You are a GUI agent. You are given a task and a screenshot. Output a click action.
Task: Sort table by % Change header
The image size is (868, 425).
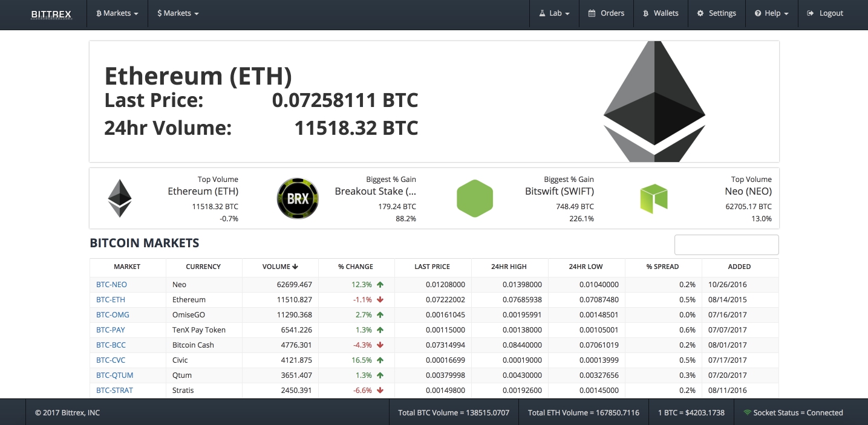pos(356,267)
